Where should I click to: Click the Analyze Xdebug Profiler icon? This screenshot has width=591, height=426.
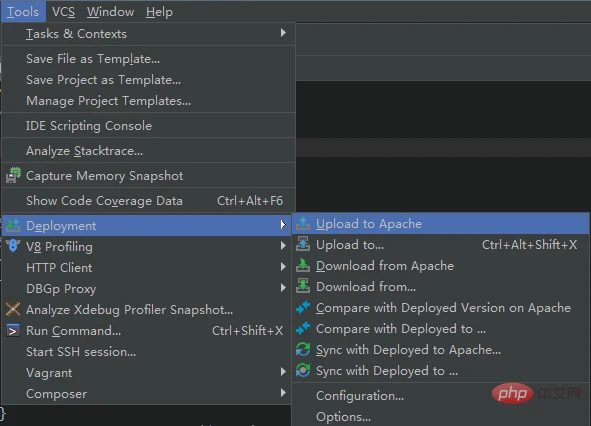(x=13, y=310)
